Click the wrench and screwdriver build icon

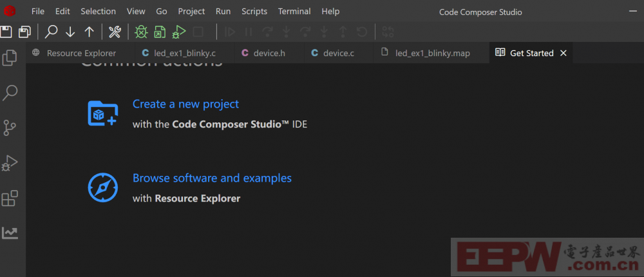pyautogui.click(x=115, y=32)
